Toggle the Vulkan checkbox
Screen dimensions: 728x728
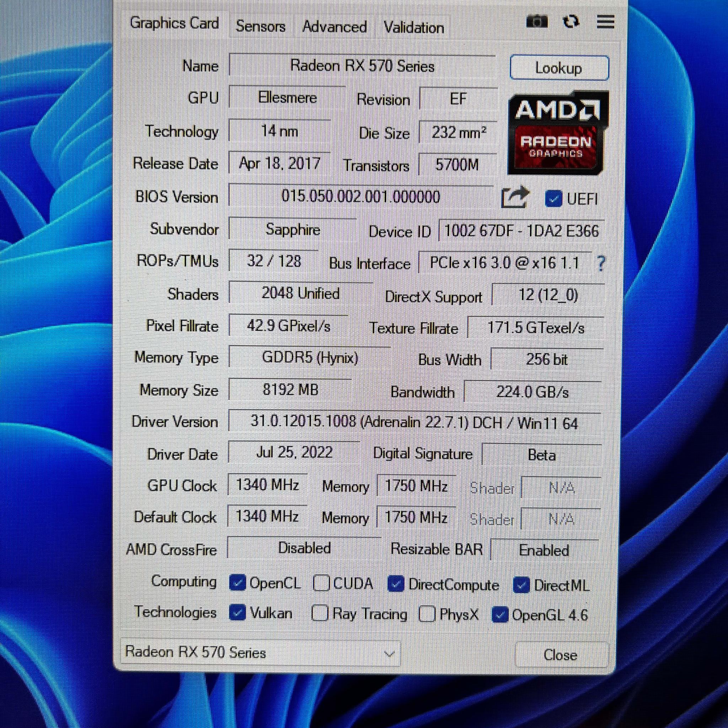tap(237, 613)
